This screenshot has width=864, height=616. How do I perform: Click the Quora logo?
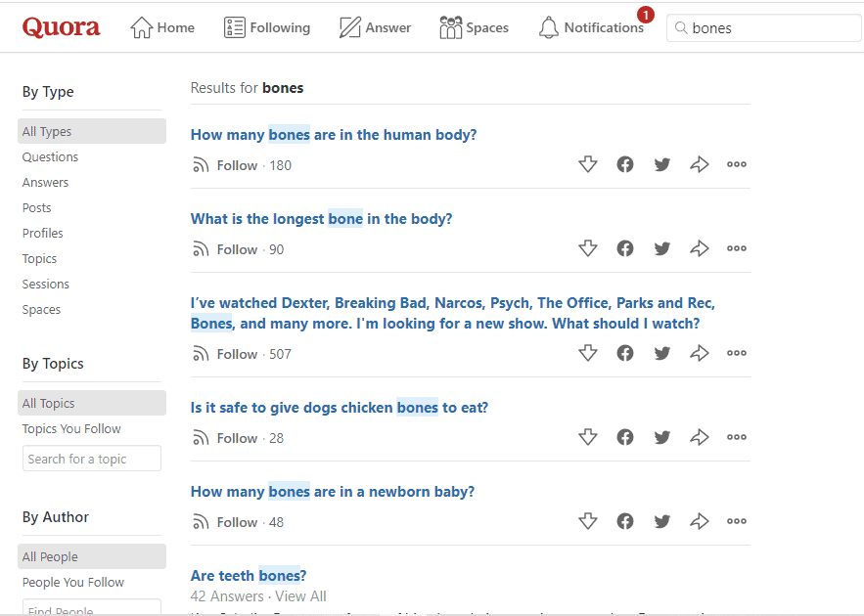tap(61, 26)
